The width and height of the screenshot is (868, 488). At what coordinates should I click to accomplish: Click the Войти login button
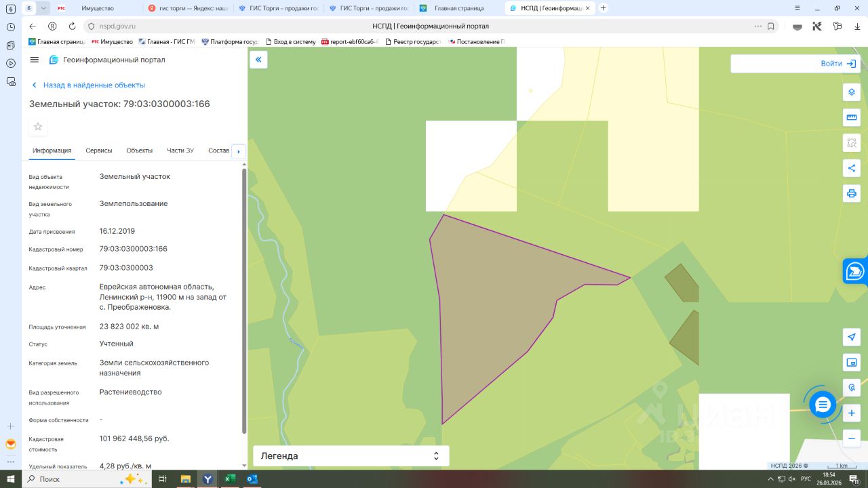[838, 64]
